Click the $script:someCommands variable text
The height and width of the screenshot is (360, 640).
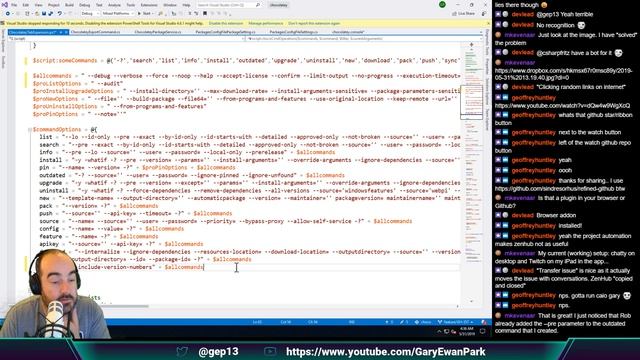click(x=65, y=60)
